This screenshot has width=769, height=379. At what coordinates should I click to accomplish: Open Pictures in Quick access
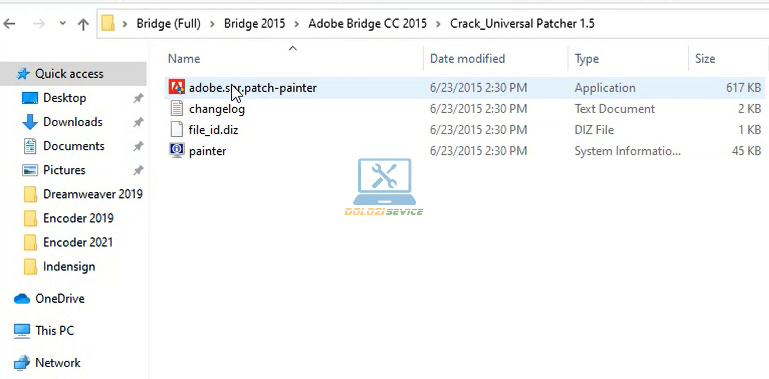pyautogui.click(x=64, y=170)
